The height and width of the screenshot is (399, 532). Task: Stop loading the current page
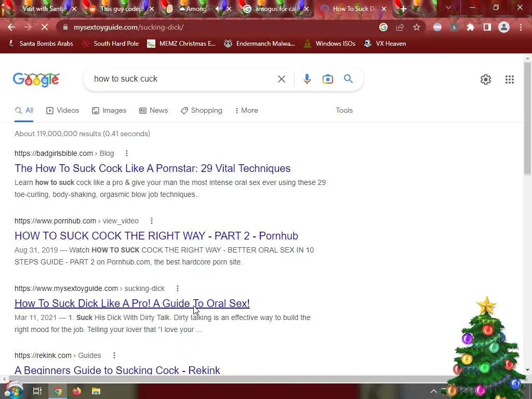pyautogui.click(x=45, y=27)
